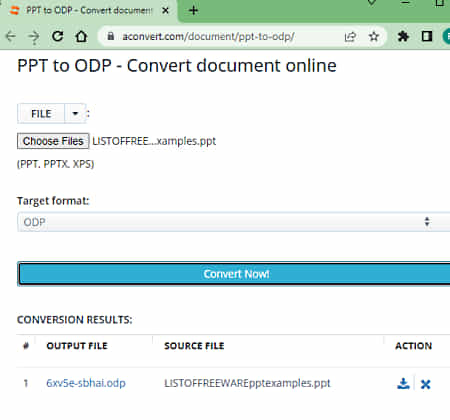Click the (PPT, PPTX, XPS) formats hint
Screen dimensions: 450x420
(56, 164)
